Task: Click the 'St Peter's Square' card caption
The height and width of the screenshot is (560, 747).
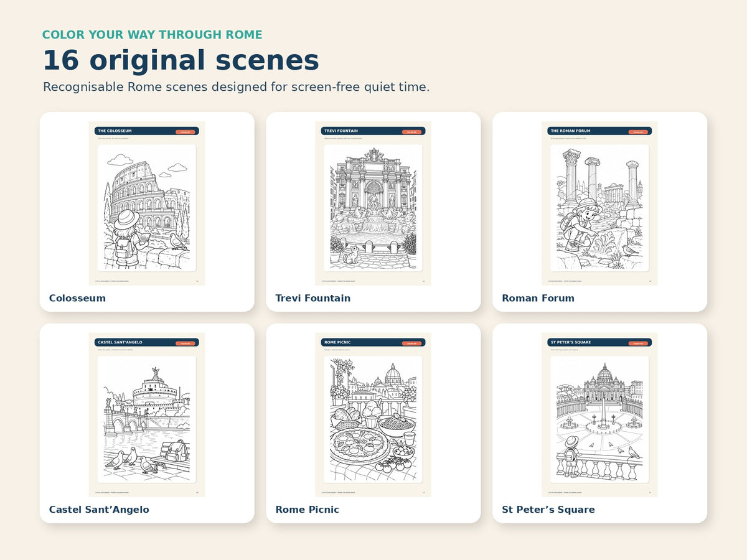Action: point(548,510)
